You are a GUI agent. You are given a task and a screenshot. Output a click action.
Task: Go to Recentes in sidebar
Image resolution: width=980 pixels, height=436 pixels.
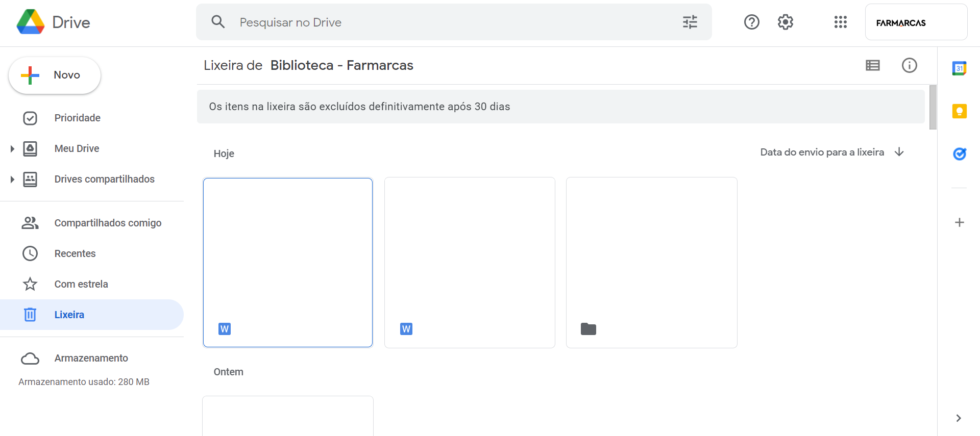(75, 253)
